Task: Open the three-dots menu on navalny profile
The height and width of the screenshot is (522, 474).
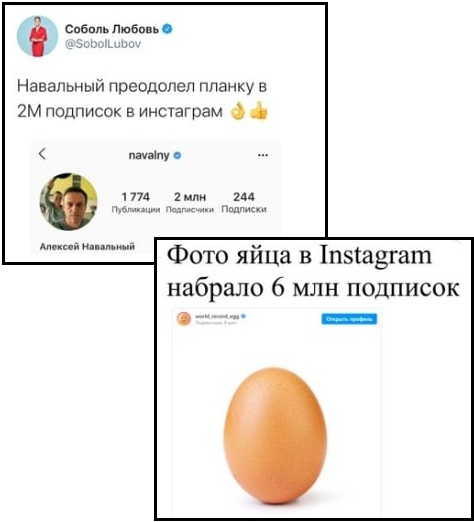Action: (x=263, y=155)
